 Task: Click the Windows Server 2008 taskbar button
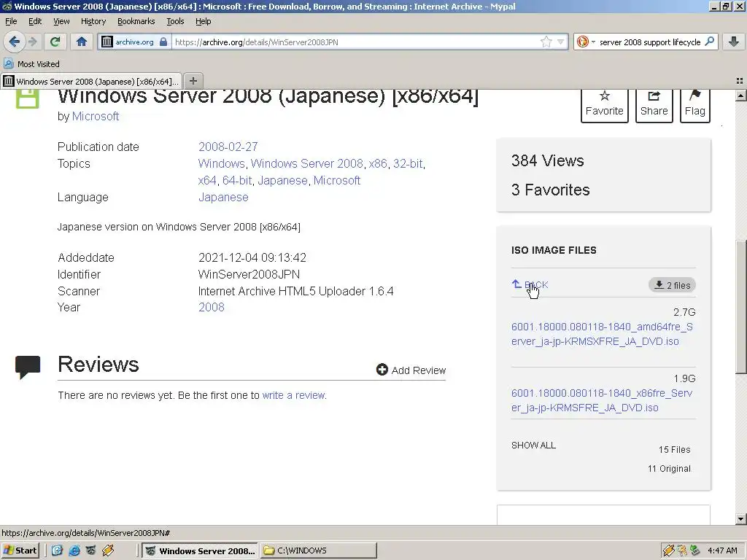[200, 551]
